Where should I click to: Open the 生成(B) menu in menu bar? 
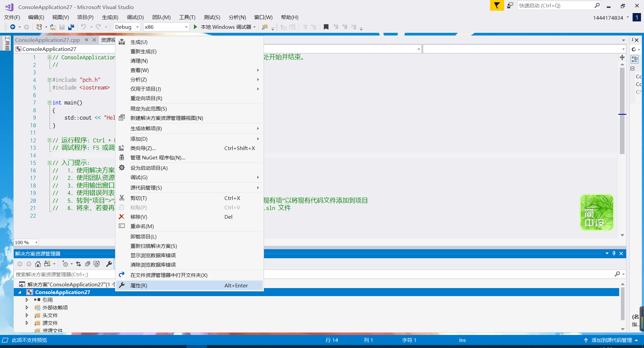coord(110,17)
